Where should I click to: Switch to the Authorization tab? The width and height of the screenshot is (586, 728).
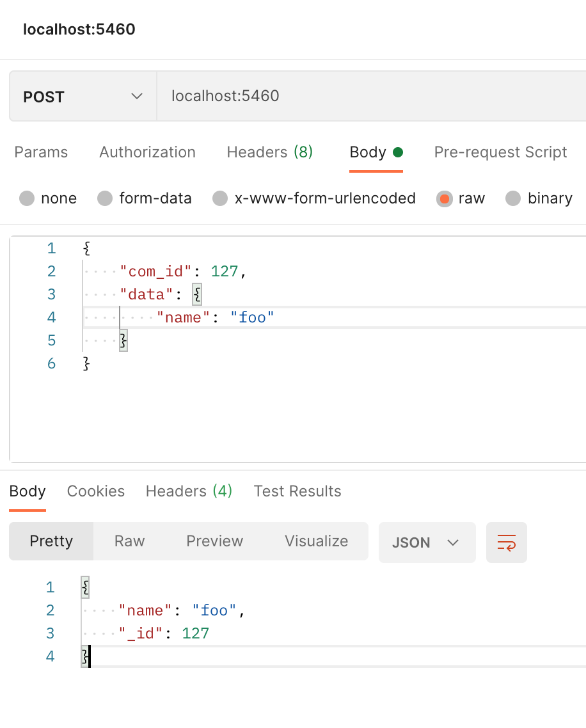click(x=146, y=152)
